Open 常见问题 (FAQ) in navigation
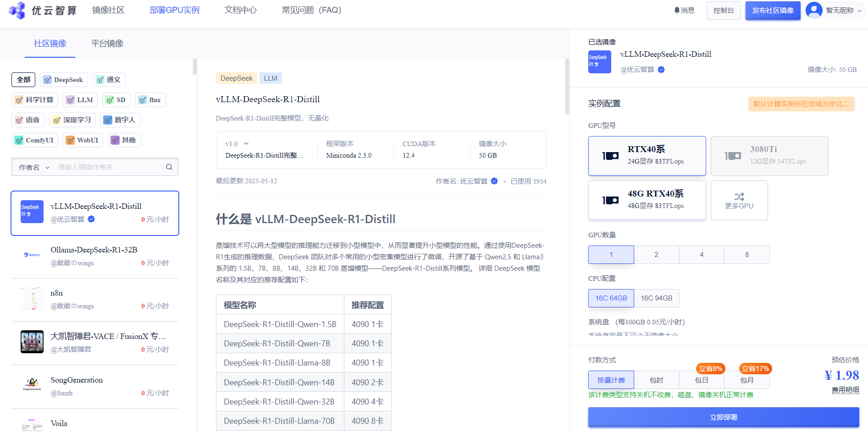This screenshot has height=432, width=868. [311, 10]
